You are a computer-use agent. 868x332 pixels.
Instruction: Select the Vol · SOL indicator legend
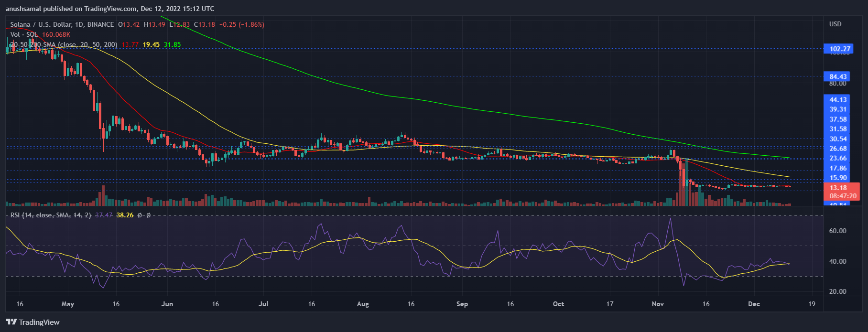click(24, 34)
